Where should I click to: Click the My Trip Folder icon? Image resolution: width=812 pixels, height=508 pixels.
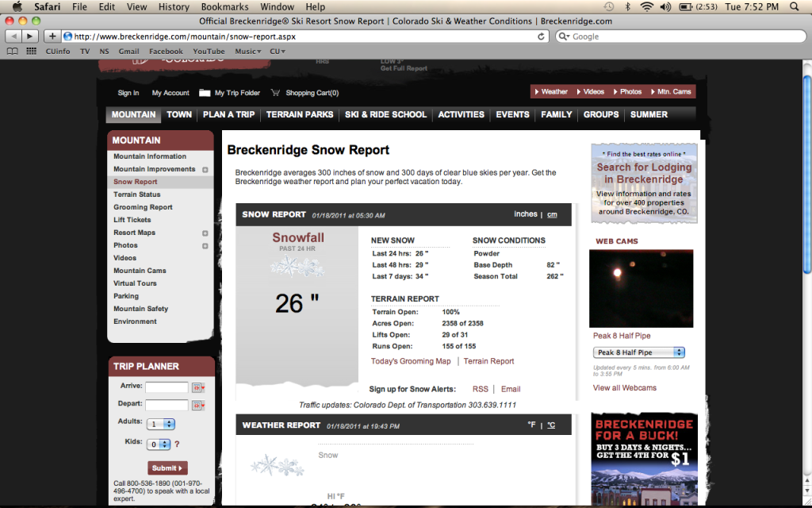(x=205, y=93)
